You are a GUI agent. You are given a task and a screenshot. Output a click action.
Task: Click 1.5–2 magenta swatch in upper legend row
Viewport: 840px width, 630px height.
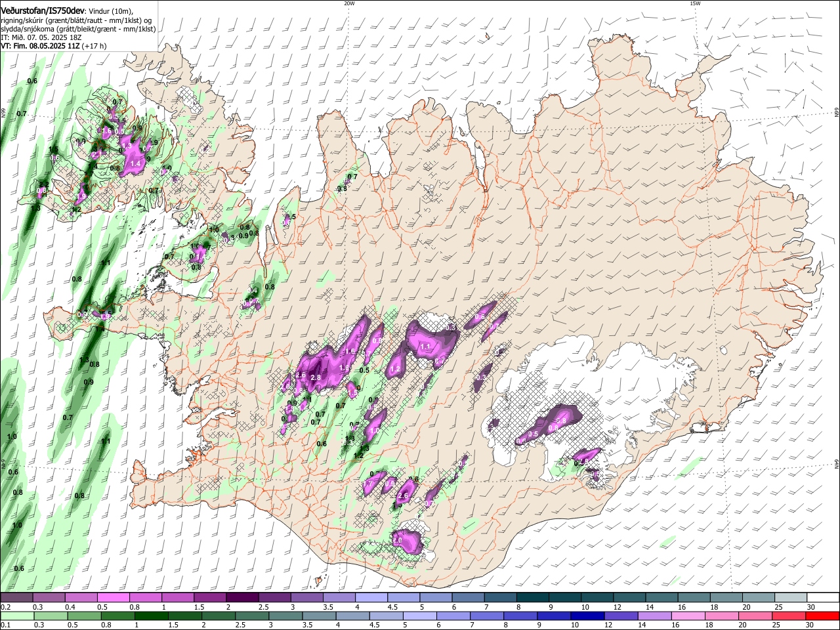(209, 598)
